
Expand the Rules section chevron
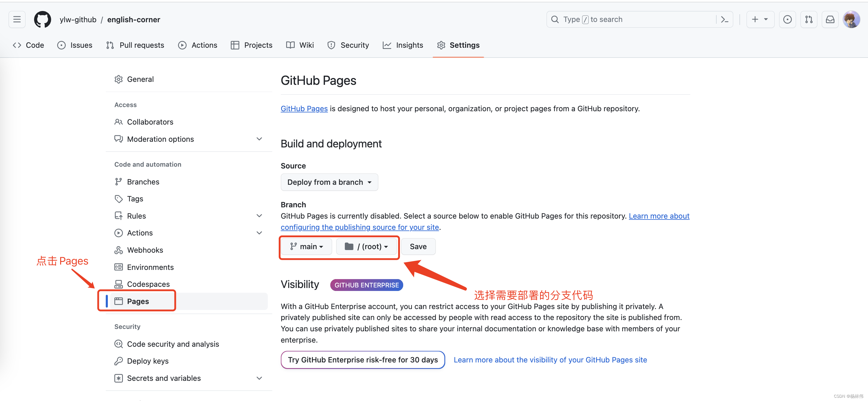[x=259, y=216]
